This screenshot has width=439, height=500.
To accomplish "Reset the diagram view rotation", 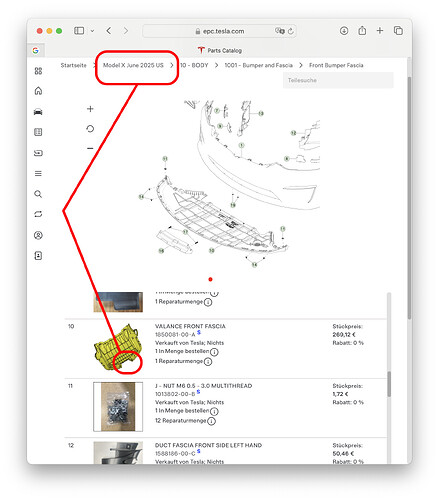I will tap(90, 129).
